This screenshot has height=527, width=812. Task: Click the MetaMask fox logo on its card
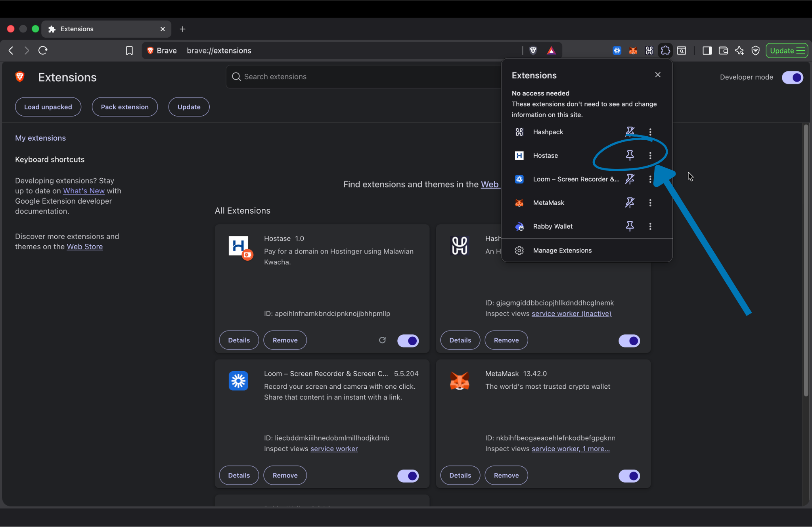[460, 381]
